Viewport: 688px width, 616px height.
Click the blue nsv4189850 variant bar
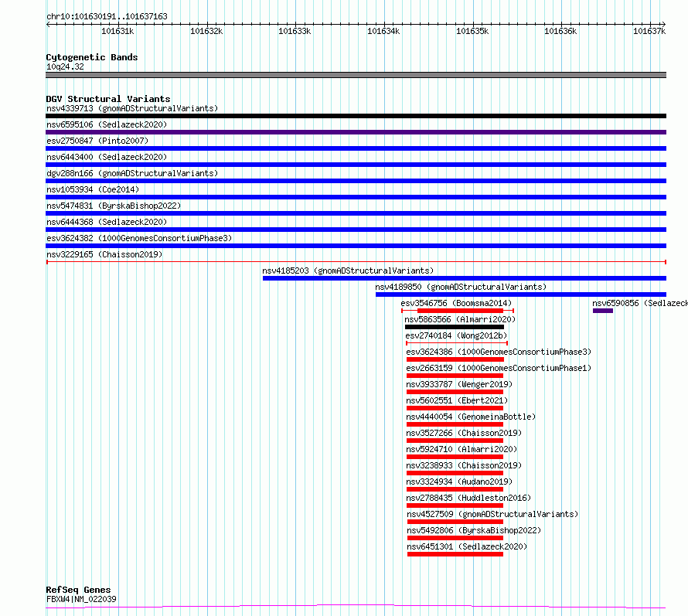coord(521,294)
